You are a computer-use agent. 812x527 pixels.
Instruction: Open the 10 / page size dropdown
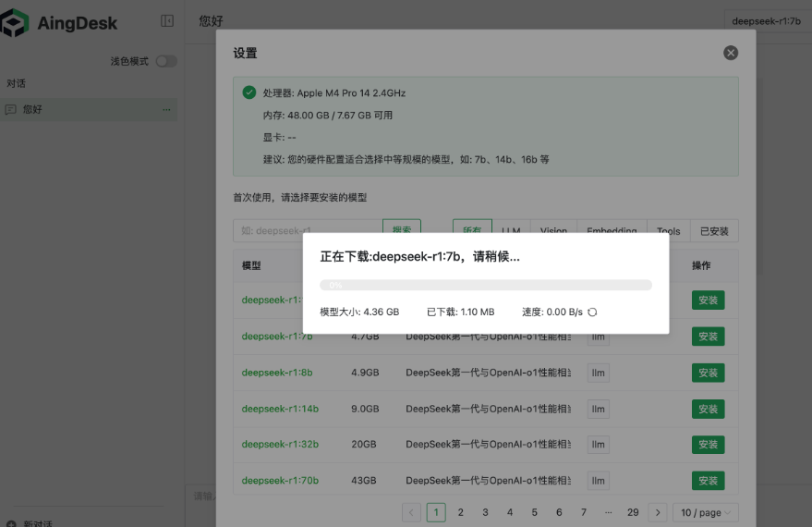pyautogui.click(x=706, y=512)
